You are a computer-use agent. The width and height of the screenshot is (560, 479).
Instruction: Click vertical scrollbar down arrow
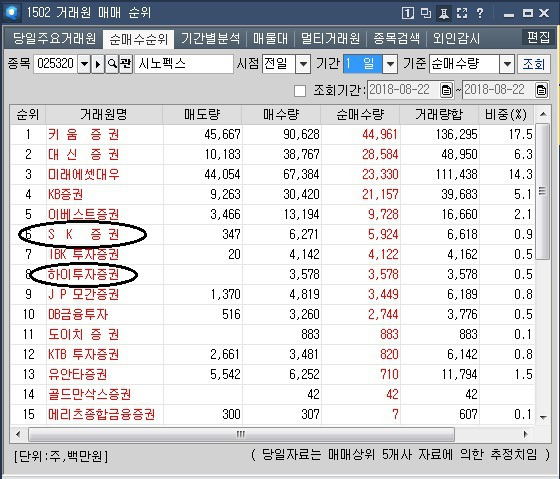pos(543,417)
